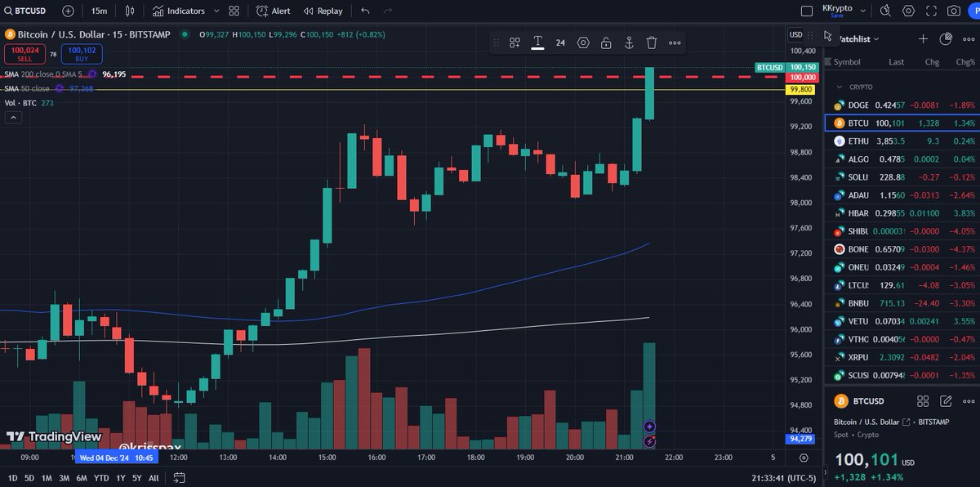Edit BTCUSD note pencil icon
Screen dimensions: 980x487
[946, 401]
